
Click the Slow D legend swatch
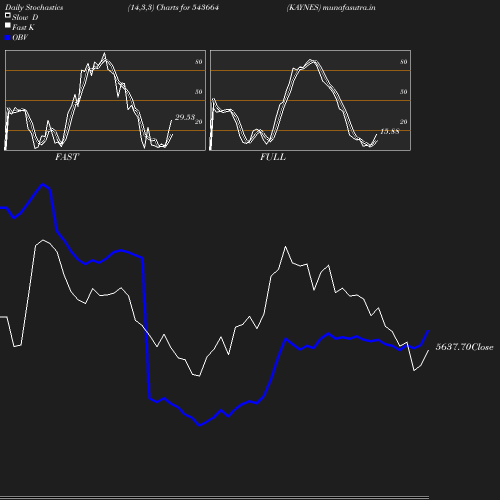[x=8, y=15]
